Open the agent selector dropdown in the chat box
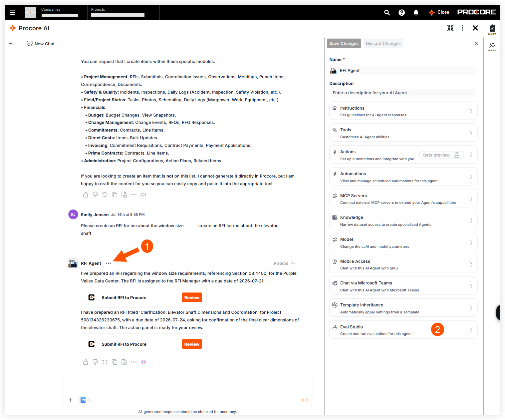Image resolution: width=505 pixels, height=420 pixels. pos(86,400)
